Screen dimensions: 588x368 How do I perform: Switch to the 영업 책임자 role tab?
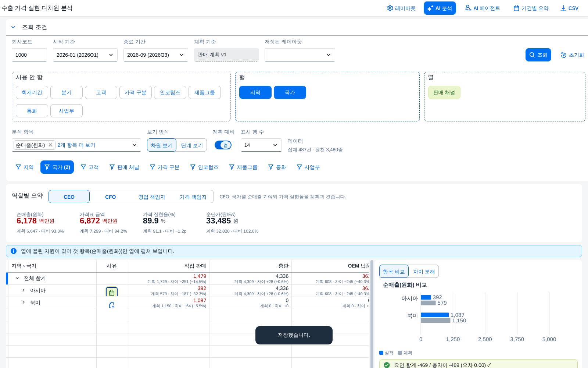[152, 197]
